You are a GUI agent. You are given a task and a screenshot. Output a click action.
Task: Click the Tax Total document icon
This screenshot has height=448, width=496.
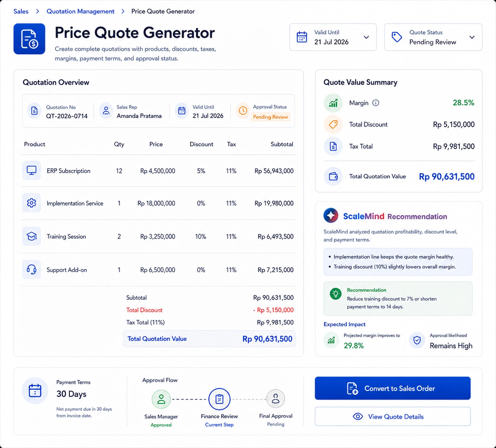click(x=333, y=146)
